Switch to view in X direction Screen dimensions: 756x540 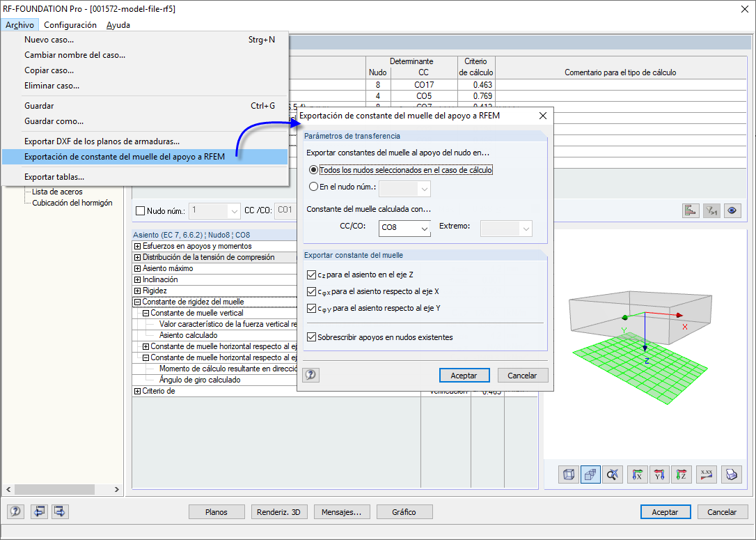[x=637, y=475]
